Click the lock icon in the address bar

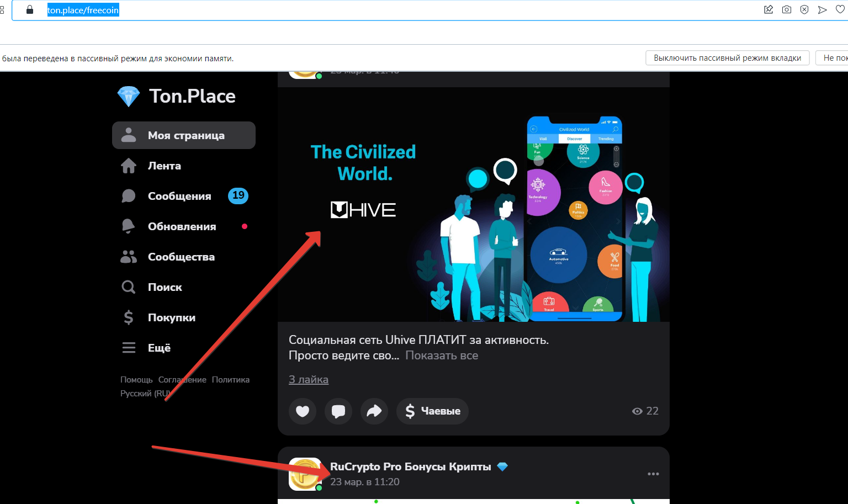click(x=30, y=10)
